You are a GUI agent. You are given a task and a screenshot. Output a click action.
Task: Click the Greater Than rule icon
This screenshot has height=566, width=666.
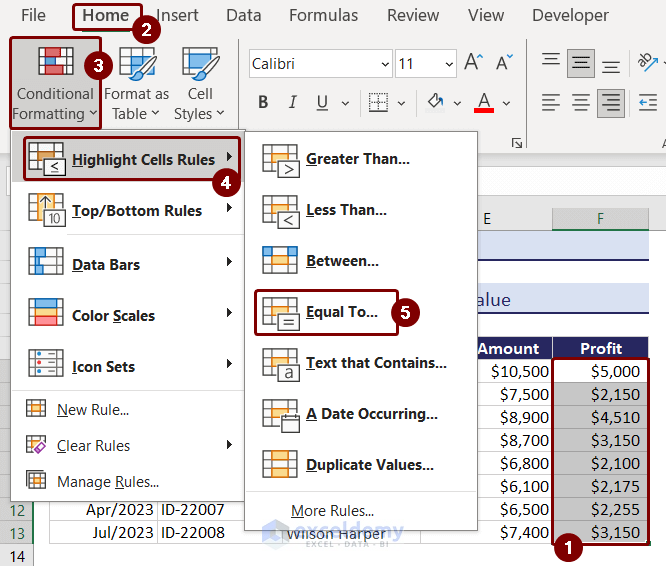pos(280,160)
